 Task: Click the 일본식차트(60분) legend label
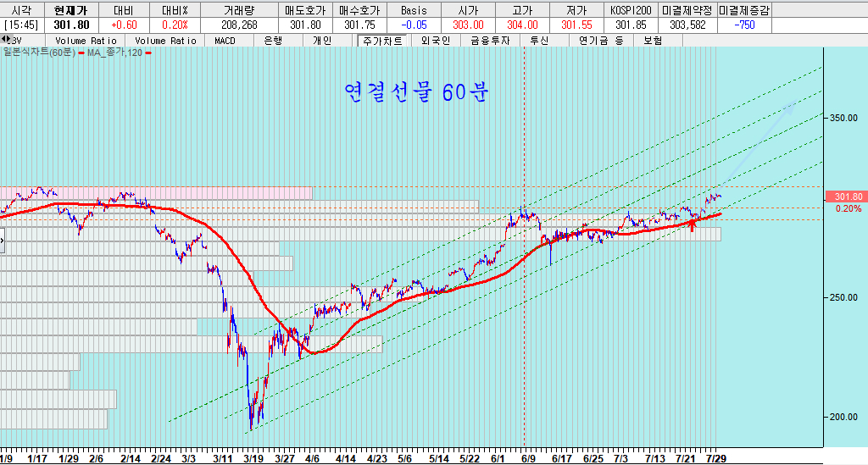point(40,53)
